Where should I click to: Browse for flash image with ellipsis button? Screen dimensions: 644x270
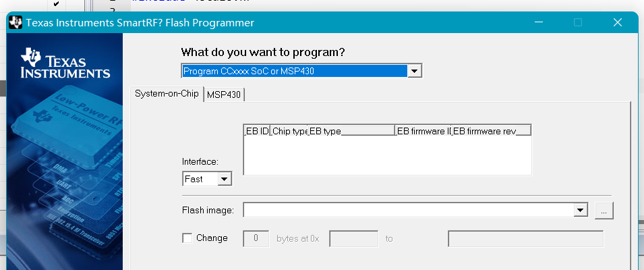click(x=604, y=211)
